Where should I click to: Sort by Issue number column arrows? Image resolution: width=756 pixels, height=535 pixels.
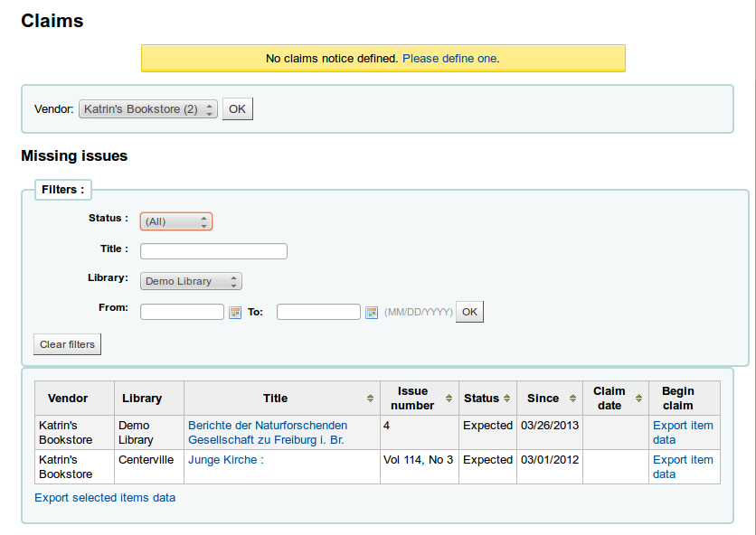449,399
